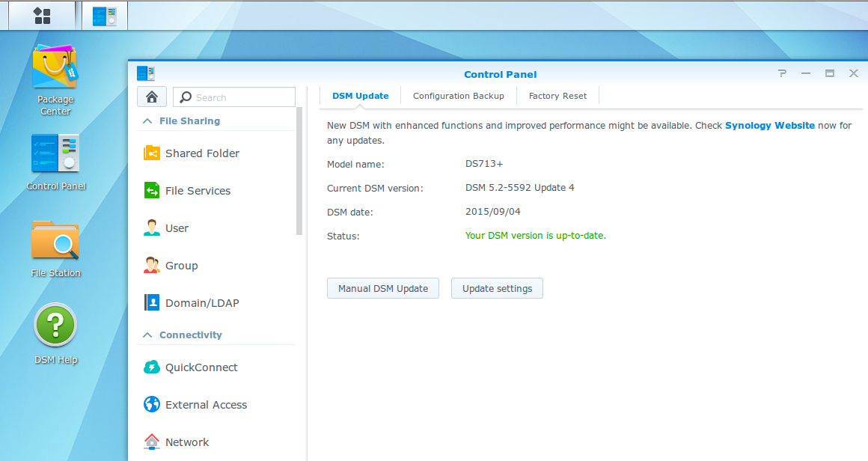Click the Control Panel window title icon
The height and width of the screenshot is (461, 868).
point(146,73)
